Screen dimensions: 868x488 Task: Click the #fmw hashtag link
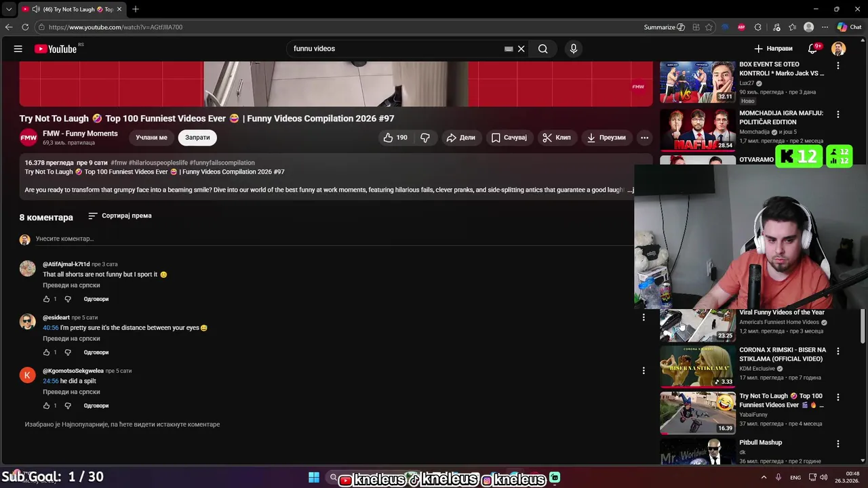tap(119, 163)
